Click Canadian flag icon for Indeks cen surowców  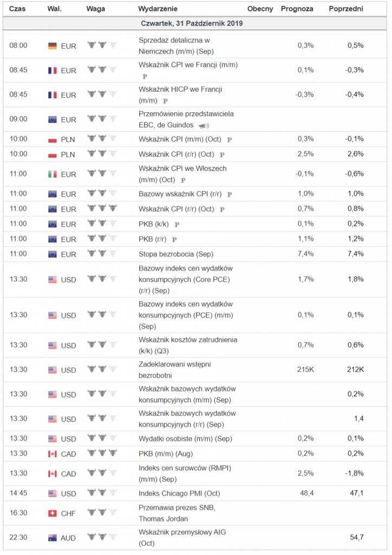tap(53, 474)
